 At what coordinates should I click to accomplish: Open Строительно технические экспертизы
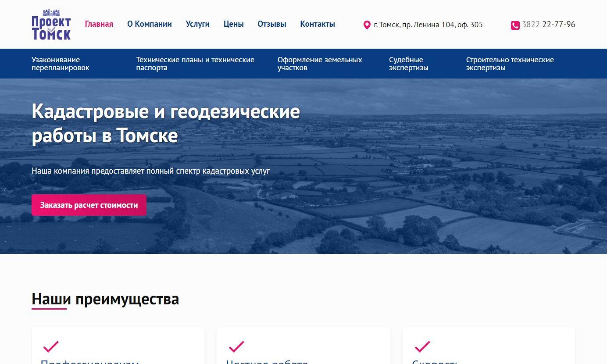[x=510, y=64]
